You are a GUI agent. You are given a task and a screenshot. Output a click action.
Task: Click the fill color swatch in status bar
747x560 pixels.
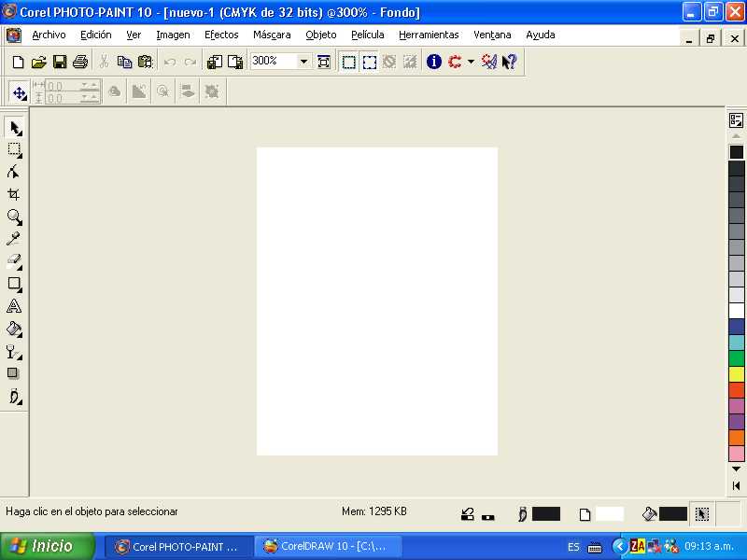pos(672,514)
